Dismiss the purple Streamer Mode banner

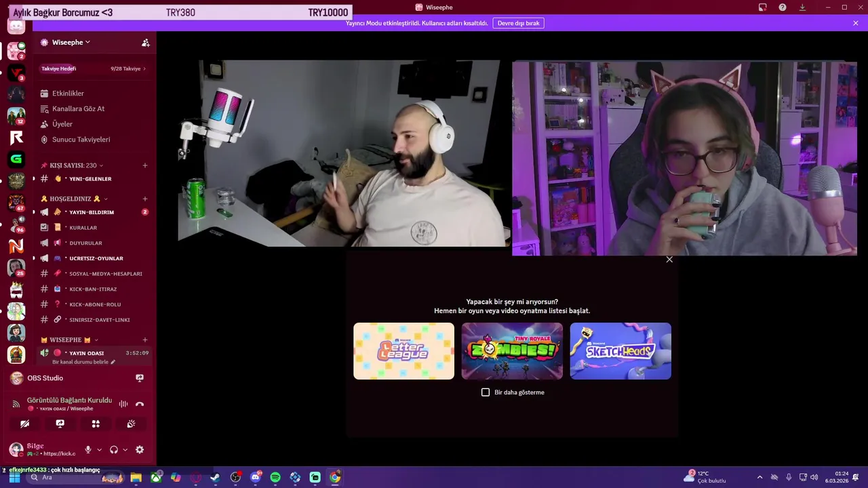[x=856, y=23]
